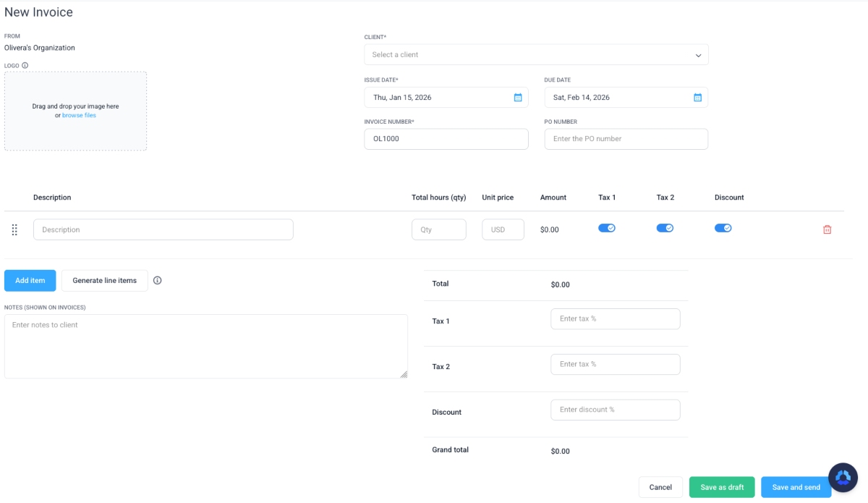Open the Select a client dropdown

pos(535,54)
